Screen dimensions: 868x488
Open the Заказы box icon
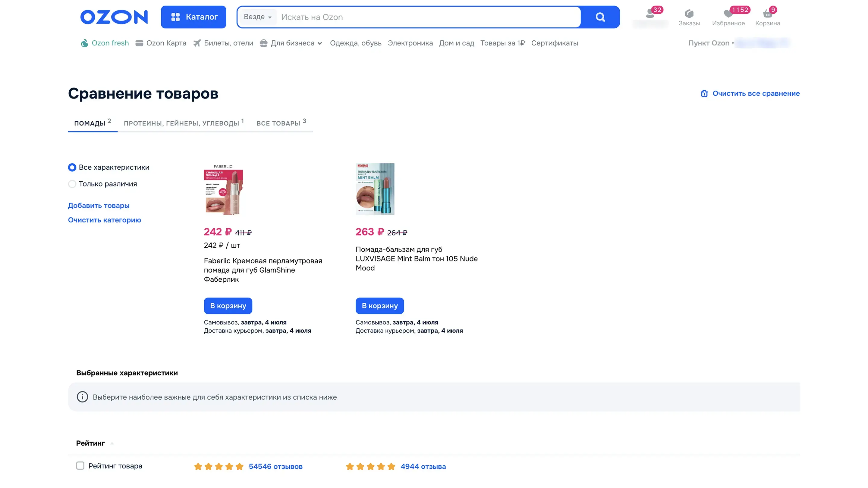[x=689, y=14]
